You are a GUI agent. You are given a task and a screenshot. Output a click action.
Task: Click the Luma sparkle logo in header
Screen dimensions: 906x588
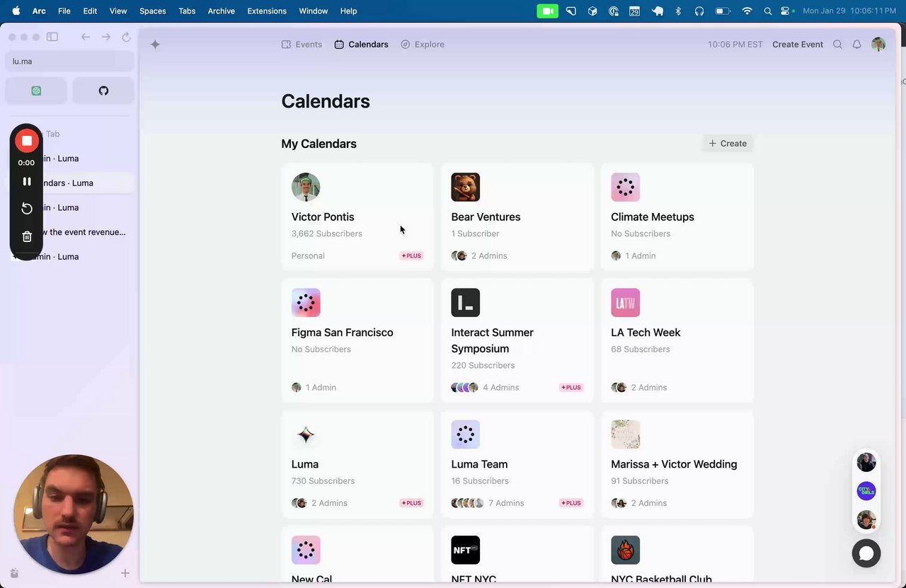[155, 45]
